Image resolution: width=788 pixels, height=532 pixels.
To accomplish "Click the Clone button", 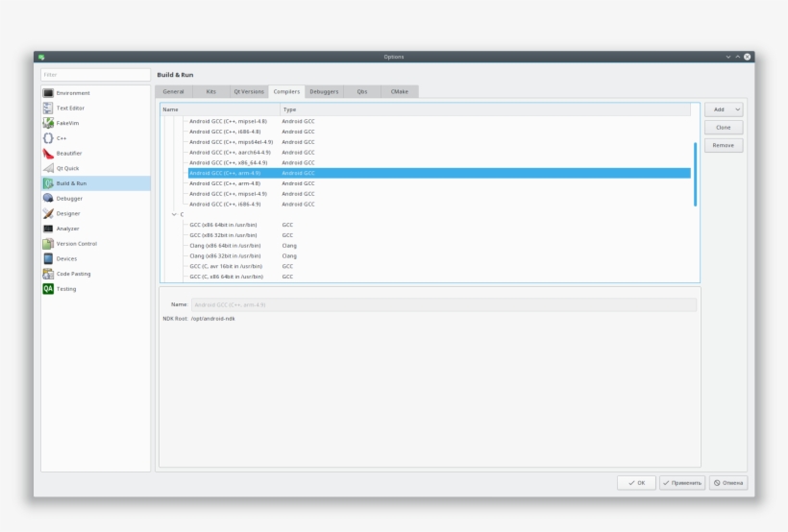I will [724, 128].
